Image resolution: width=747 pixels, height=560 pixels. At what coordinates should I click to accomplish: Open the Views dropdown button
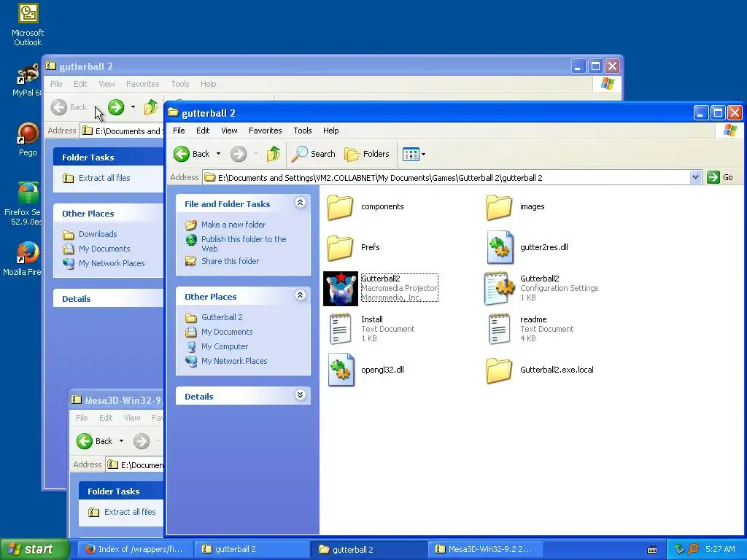tap(414, 154)
